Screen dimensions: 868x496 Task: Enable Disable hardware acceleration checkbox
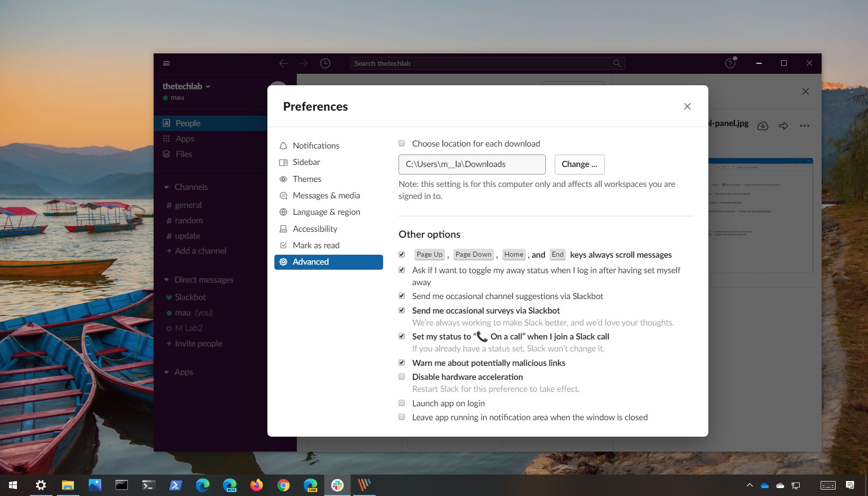(x=402, y=376)
